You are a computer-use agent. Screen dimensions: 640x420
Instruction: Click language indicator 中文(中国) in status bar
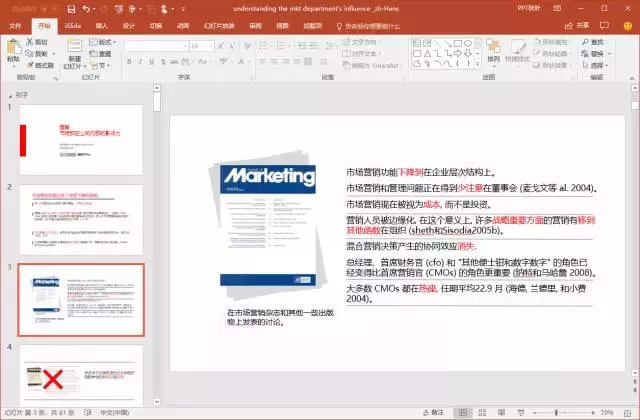point(115,413)
